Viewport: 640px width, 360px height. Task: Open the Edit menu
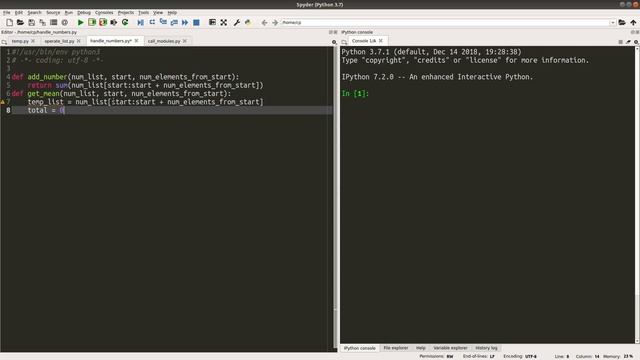click(19, 13)
